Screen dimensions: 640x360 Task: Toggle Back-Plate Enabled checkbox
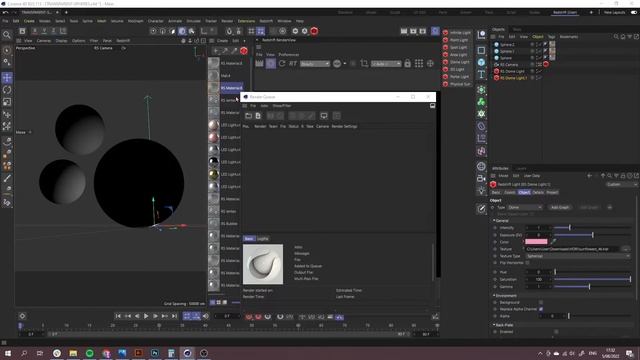[x=556, y=332]
